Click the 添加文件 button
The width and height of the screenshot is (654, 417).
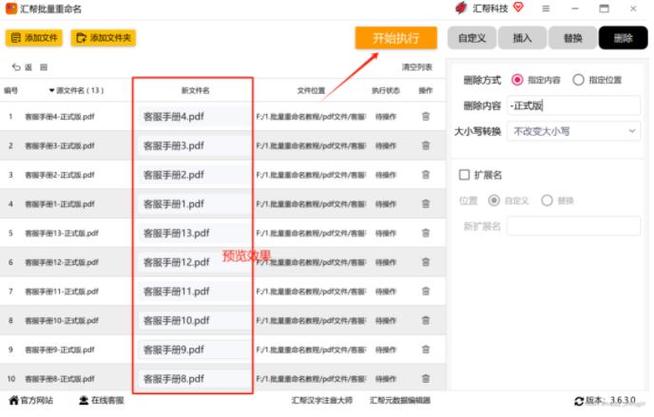point(34,38)
